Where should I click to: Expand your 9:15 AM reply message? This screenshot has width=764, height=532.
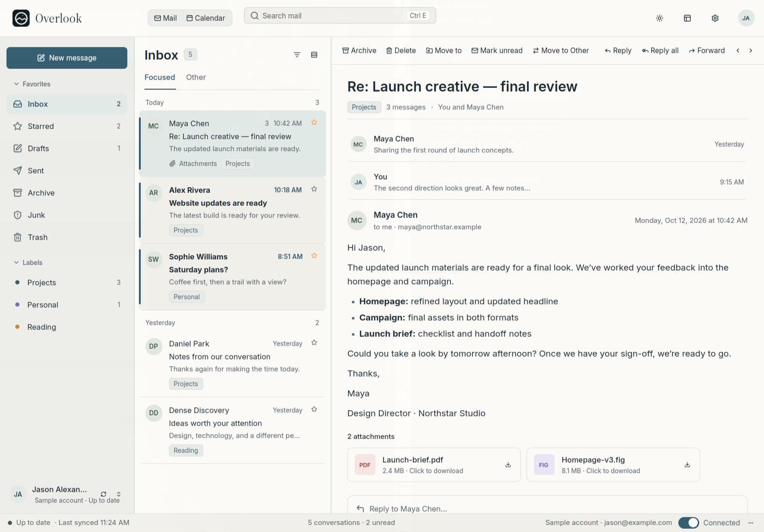pyautogui.click(x=547, y=182)
